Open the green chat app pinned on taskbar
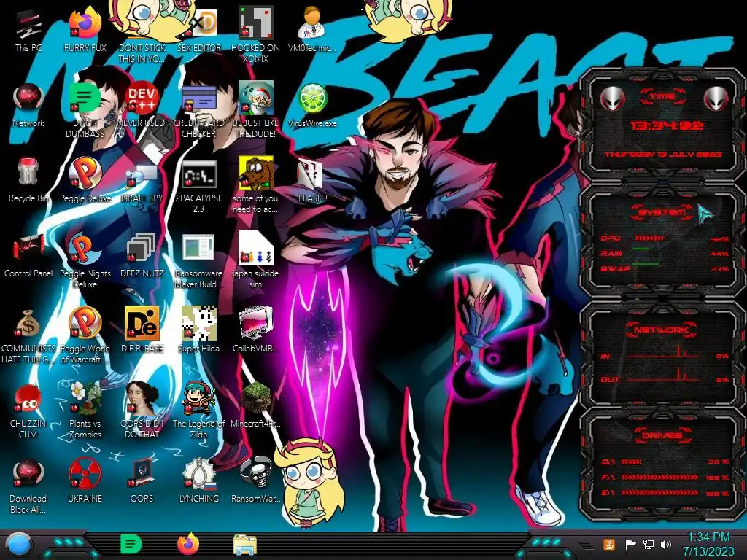 [131, 544]
